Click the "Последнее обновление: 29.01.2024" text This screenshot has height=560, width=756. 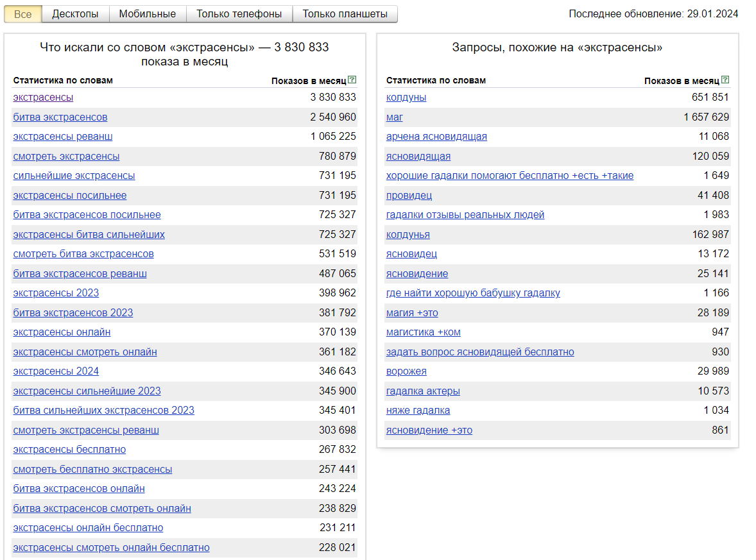click(653, 13)
